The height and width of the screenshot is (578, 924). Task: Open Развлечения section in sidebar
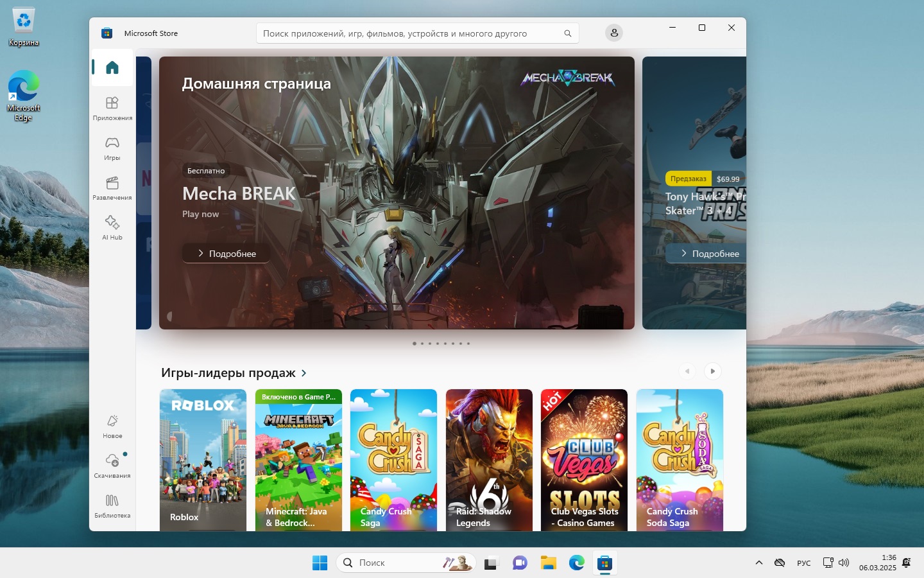[112, 188]
